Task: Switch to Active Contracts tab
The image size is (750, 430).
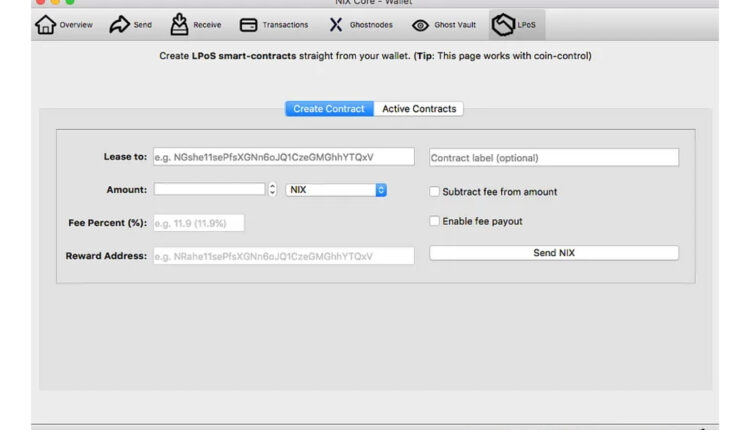Action: tap(419, 109)
